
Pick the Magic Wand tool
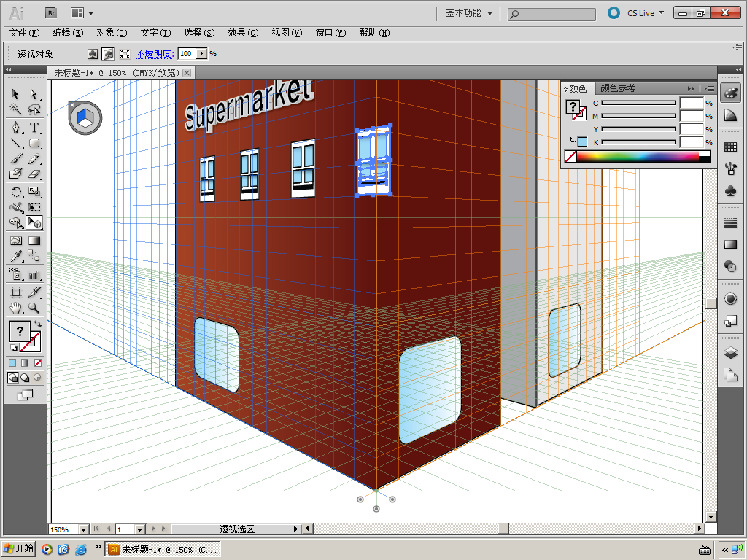click(15, 110)
